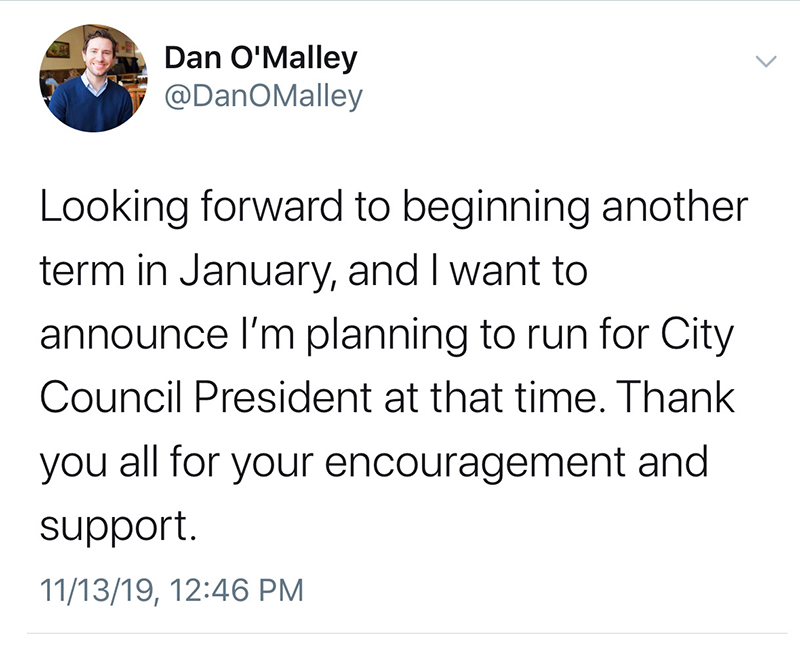Click the word "another" in the tweet

[670, 209]
